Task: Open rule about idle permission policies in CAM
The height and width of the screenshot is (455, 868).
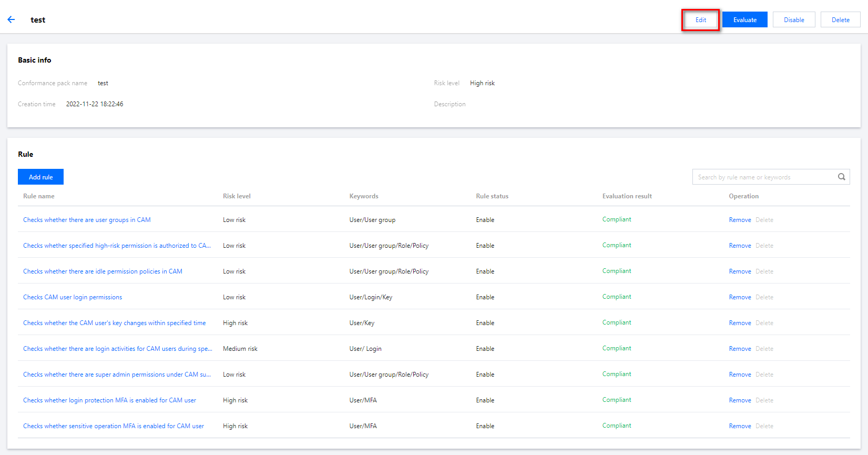Action: click(x=103, y=271)
